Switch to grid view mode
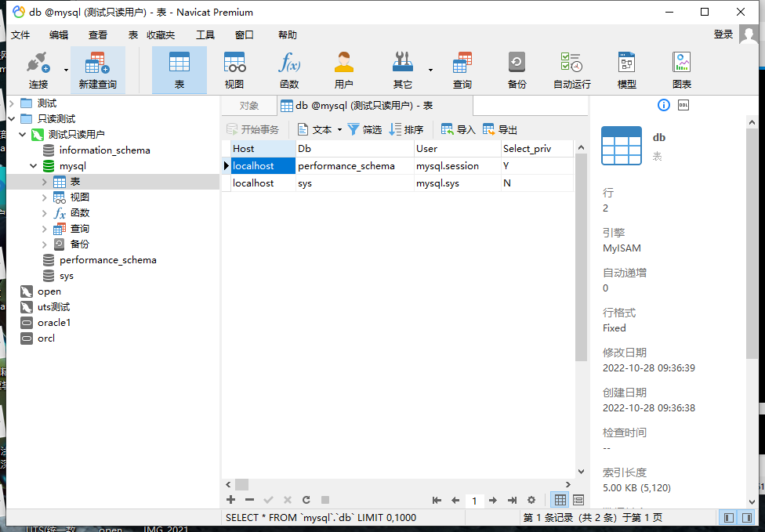765x532 pixels. point(560,500)
